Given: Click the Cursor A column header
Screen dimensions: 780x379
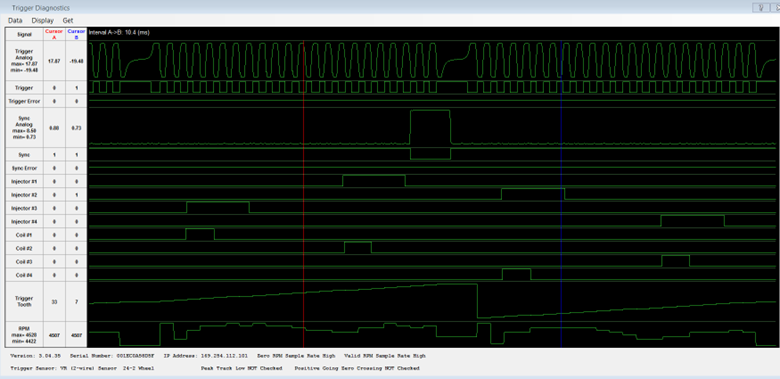Looking at the screenshot, I should (x=54, y=34).
